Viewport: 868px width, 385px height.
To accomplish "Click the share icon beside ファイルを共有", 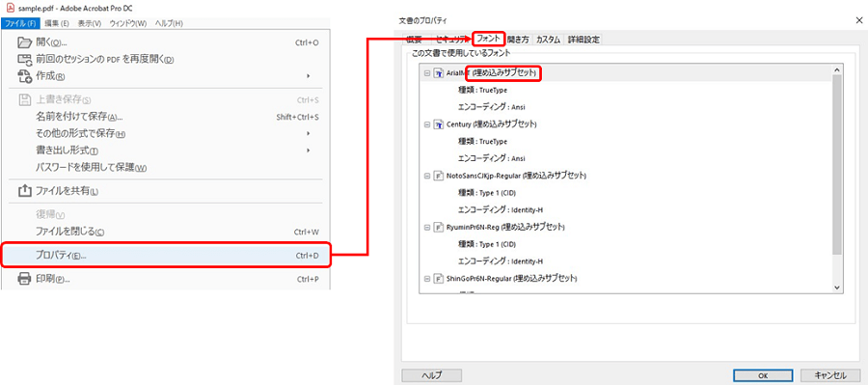I will point(25,191).
